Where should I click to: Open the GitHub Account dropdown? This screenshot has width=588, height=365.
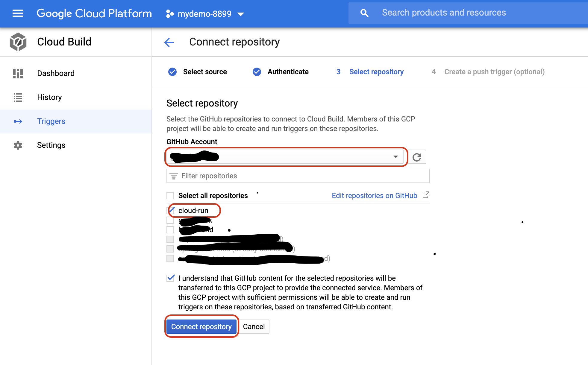click(396, 156)
